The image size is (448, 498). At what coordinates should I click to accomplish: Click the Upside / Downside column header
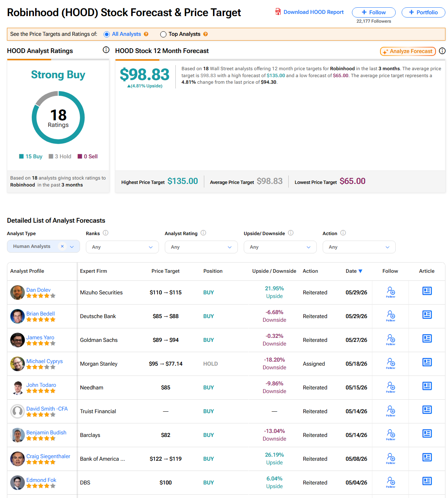pos(274,271)
